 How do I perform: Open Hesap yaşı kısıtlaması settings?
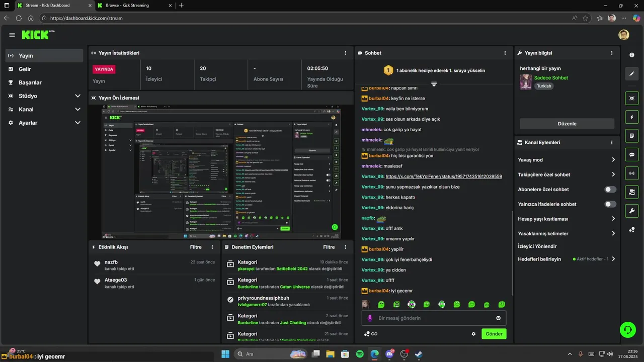(567, 219)
